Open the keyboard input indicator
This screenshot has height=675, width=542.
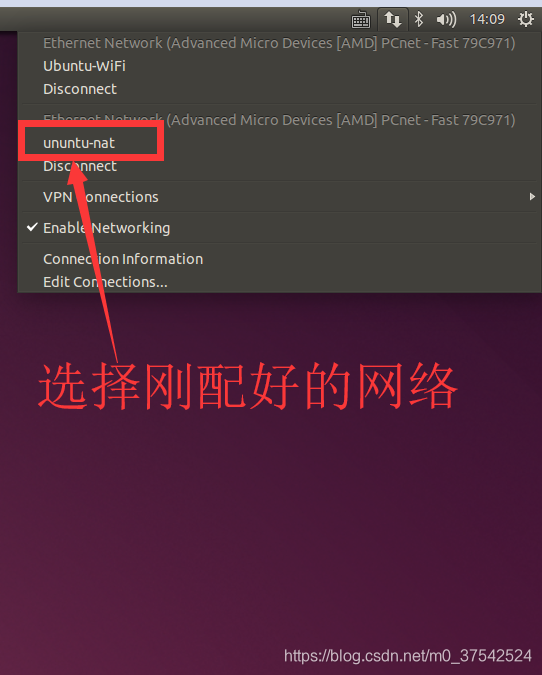[360, 20]
